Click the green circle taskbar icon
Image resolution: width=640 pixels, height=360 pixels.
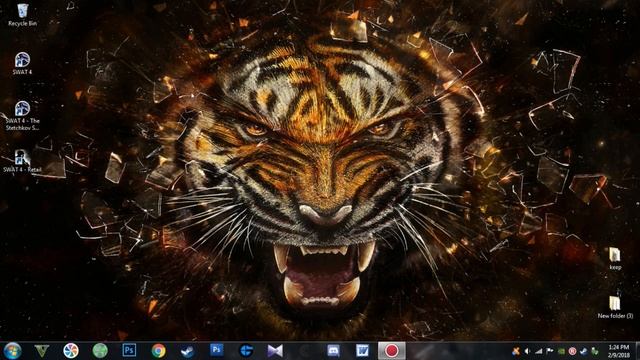(100, 351)
